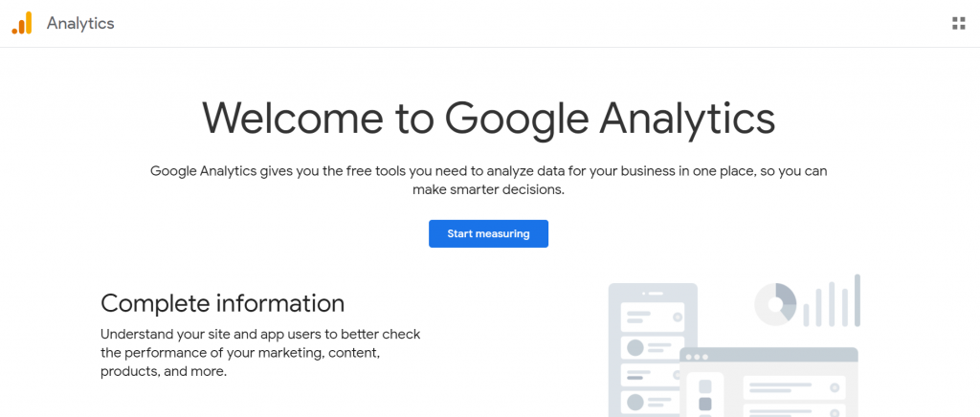Click the site and app users paragraph

(x=260, y=353)
